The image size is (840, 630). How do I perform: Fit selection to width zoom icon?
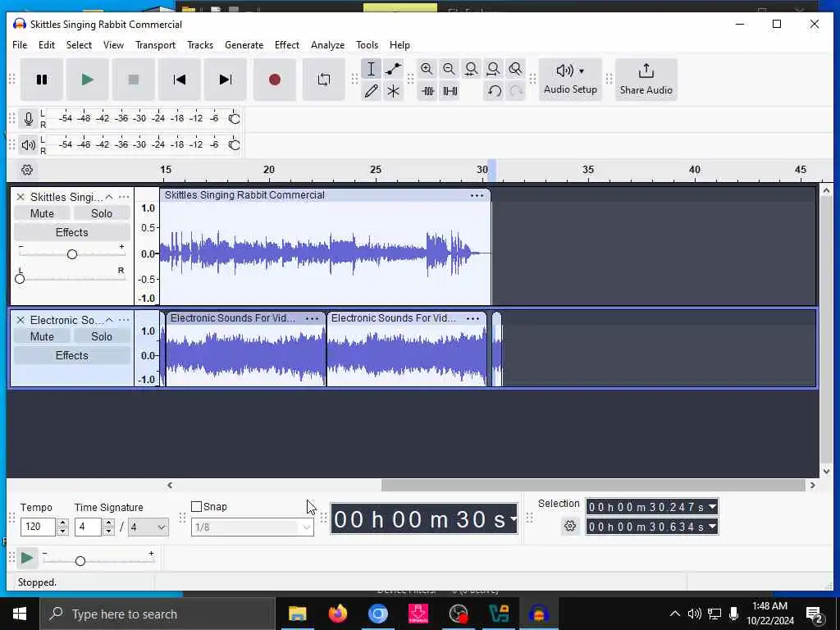pos(472,69)
